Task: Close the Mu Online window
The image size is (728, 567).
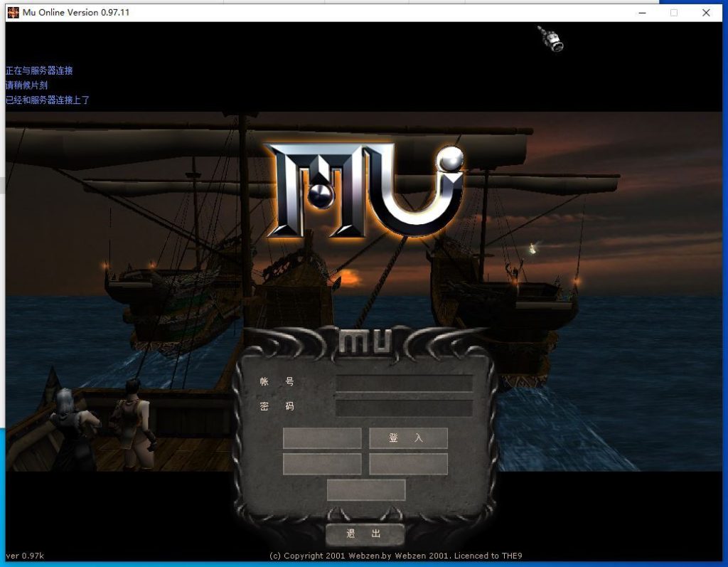Action: tap(706, 12)
